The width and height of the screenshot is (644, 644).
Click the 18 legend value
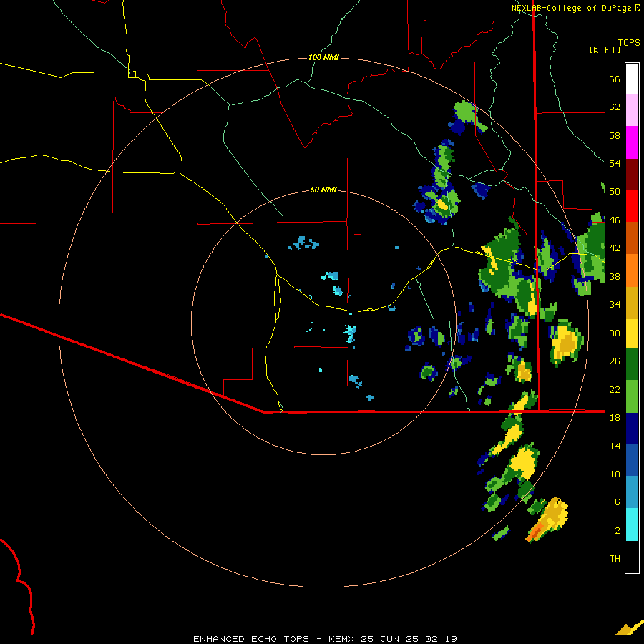(615, 418)
